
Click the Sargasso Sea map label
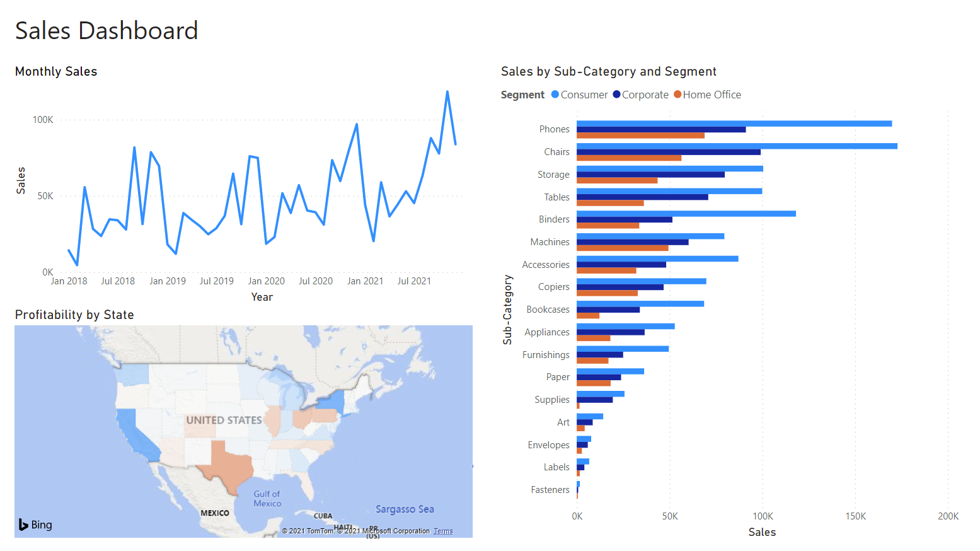coord(405,509)
